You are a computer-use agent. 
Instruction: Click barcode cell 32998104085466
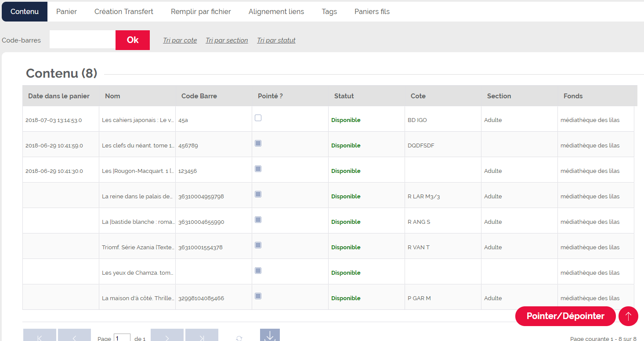tap(213, 298)
